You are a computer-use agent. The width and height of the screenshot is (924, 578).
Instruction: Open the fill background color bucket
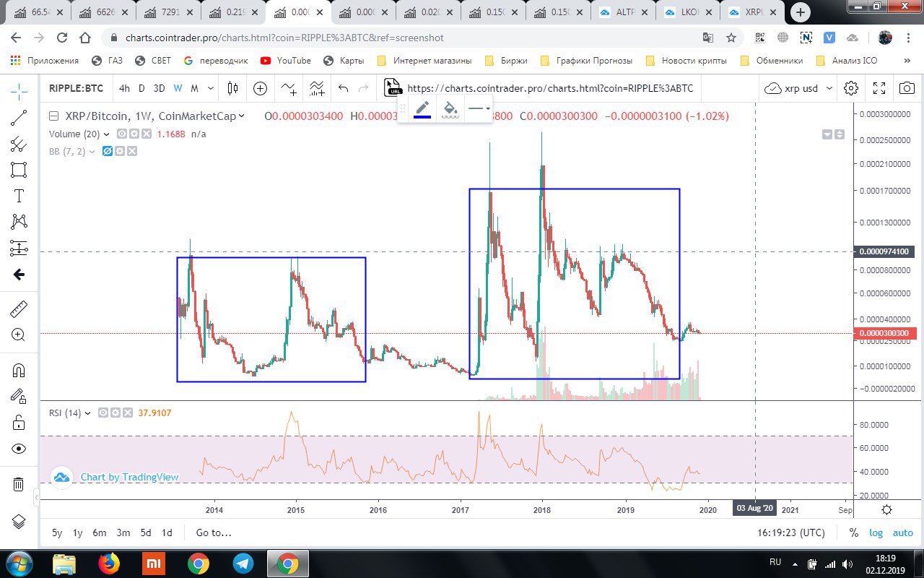tap(450, 109)
